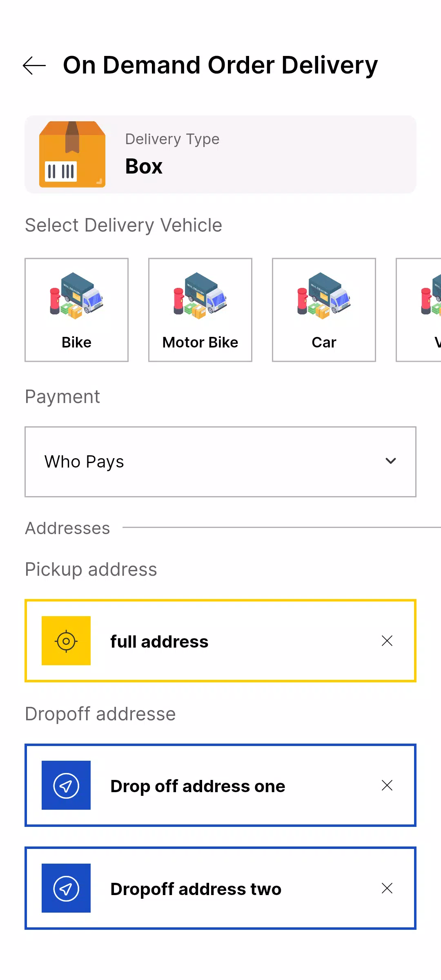This screenshot has width=441, height=980.
Task: Expand payment options using chevron arrow
Action: 391,461
